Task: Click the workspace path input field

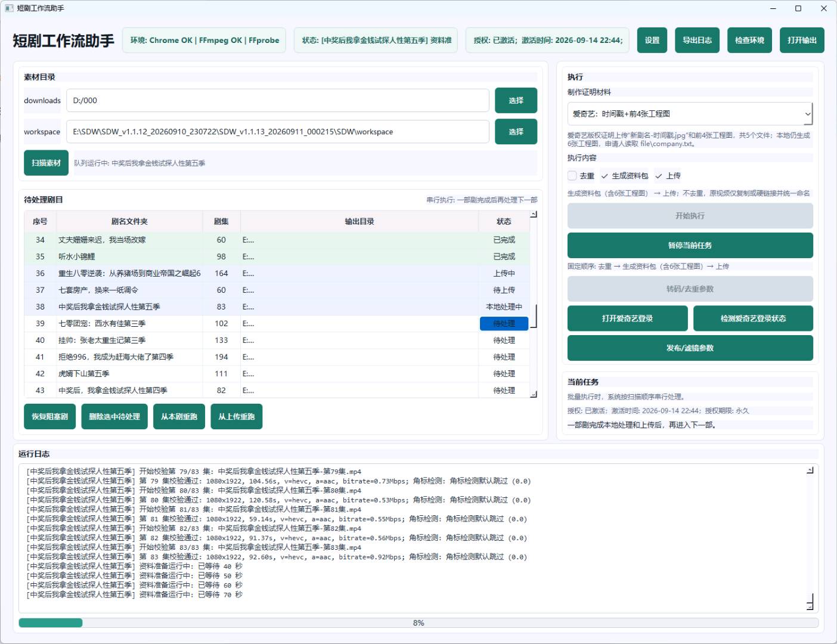Action: 278,132
